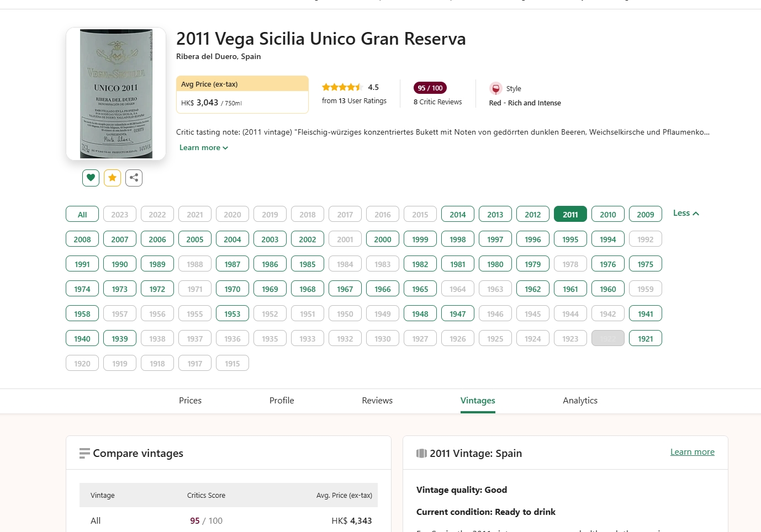Click the Critics Score column header
The height and width of the screenshot is (532, 761).
coord(206,495)
